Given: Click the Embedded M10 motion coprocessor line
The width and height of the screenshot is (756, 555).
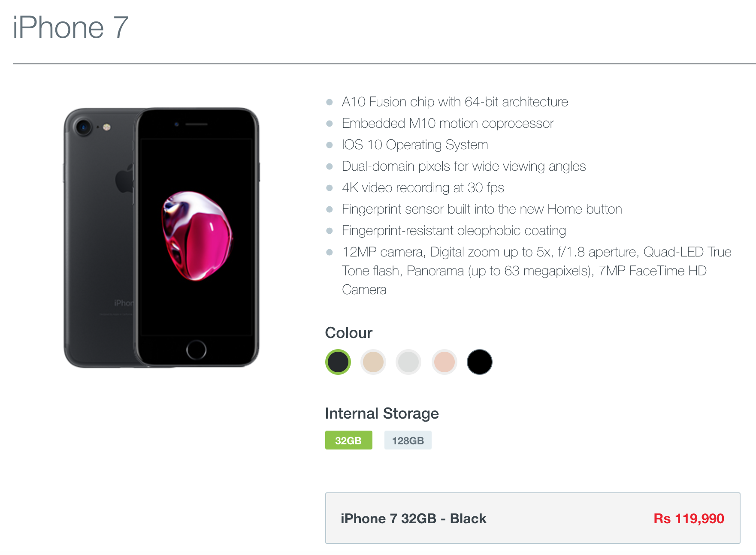Looking at the screenshot, I should tap(448, 124).
